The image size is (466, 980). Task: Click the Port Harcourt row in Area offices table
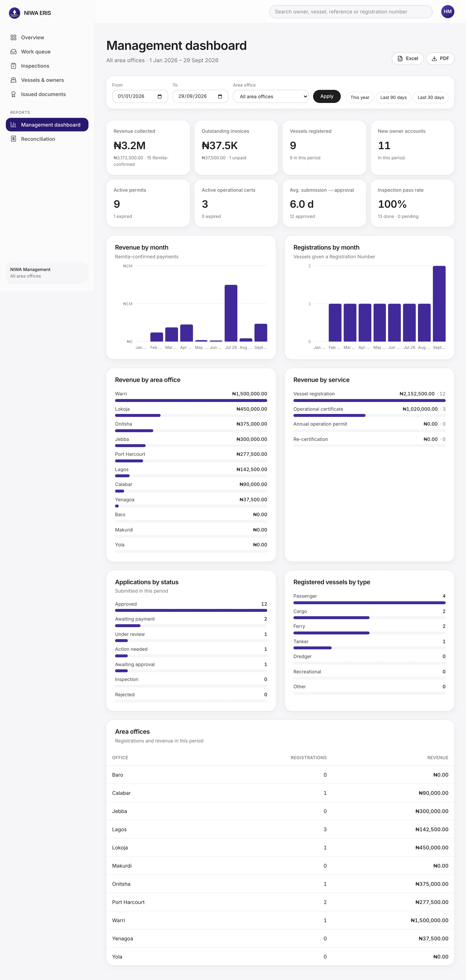[280, 902]
